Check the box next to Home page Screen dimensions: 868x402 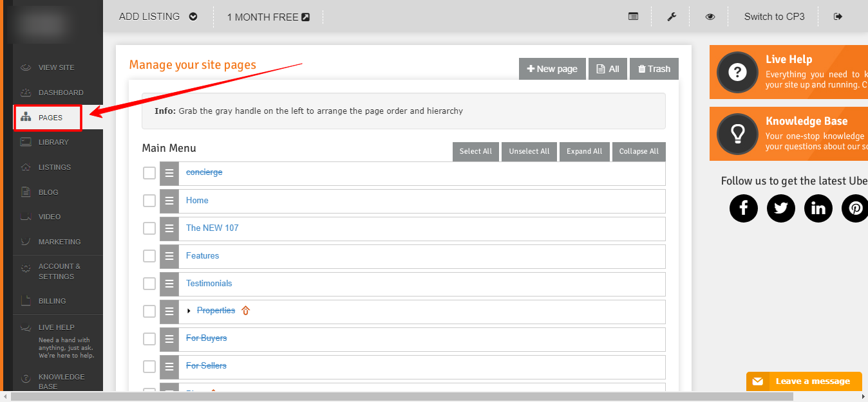[x=149, y=201]
